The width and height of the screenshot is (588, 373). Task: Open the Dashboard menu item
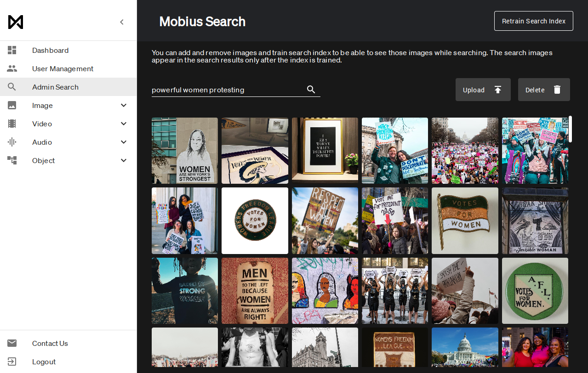pyautogui.click(x=69, y=50)
